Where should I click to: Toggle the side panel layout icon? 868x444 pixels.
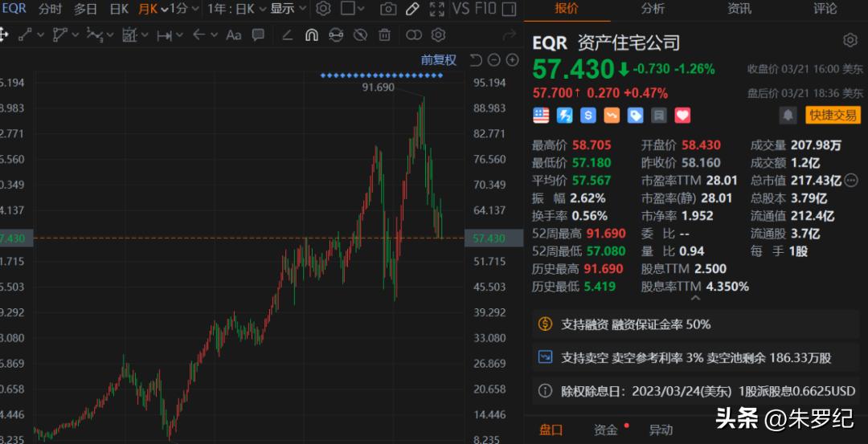[x=509, y=8]
